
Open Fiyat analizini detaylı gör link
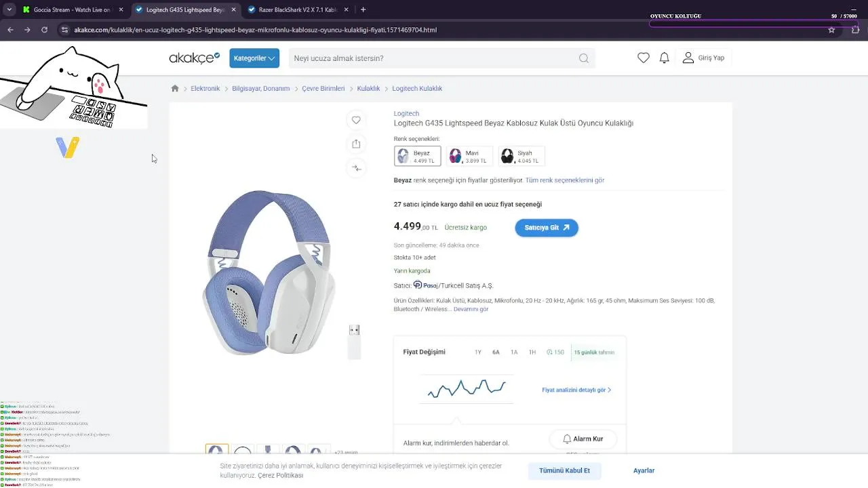tap(576, 390)
